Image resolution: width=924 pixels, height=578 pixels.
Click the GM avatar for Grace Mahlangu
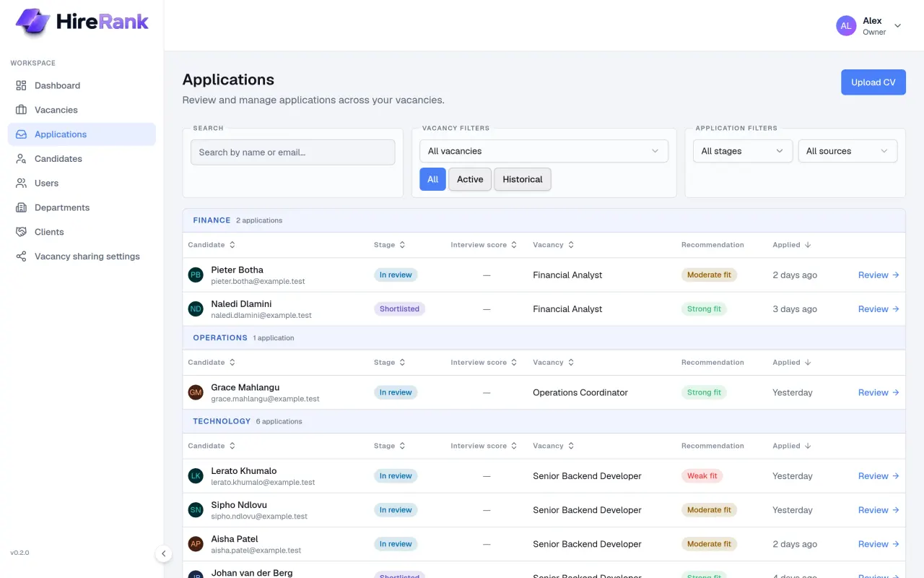196,393
